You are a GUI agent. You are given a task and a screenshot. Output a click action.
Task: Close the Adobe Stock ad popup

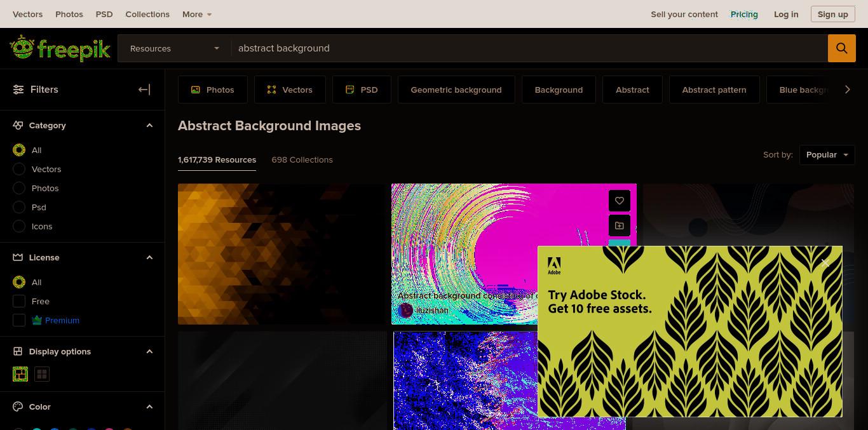pos(825,262)
